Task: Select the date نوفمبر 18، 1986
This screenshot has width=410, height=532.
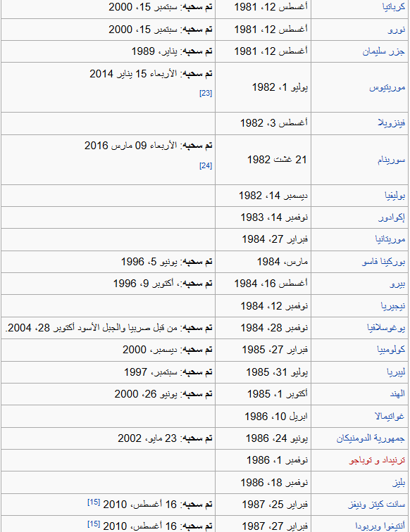Action: click(275, 483)
